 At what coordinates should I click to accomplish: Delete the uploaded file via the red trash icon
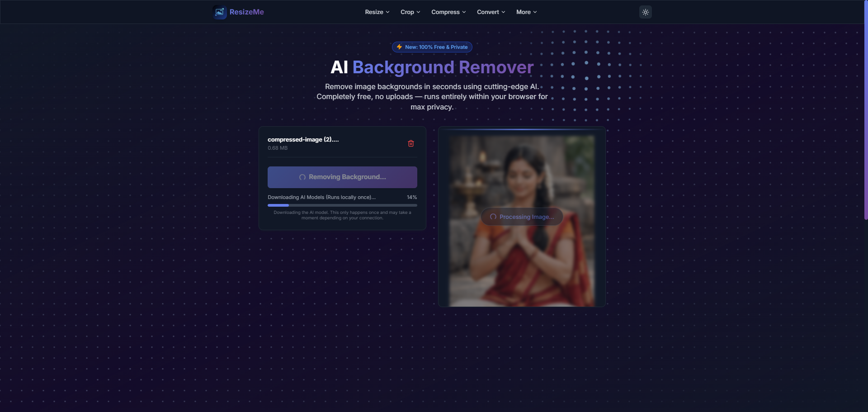[411, 143]
